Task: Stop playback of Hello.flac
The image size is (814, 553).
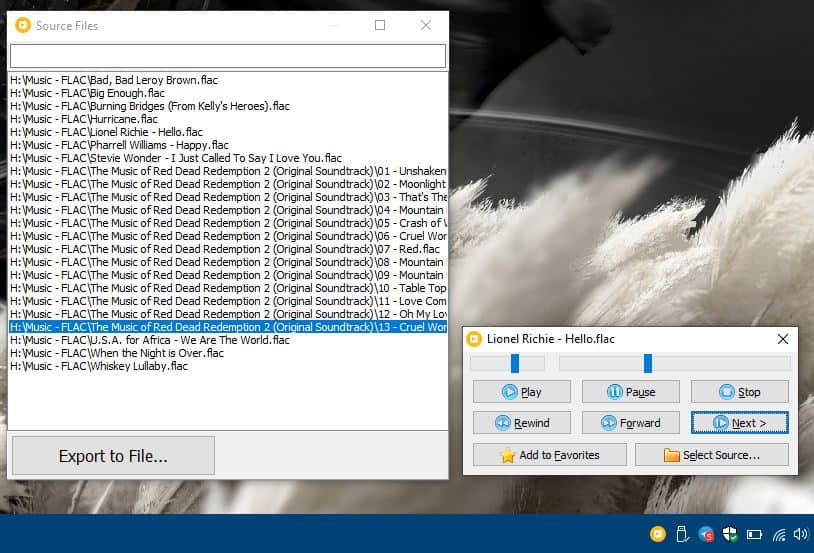Action: point(739,392)
